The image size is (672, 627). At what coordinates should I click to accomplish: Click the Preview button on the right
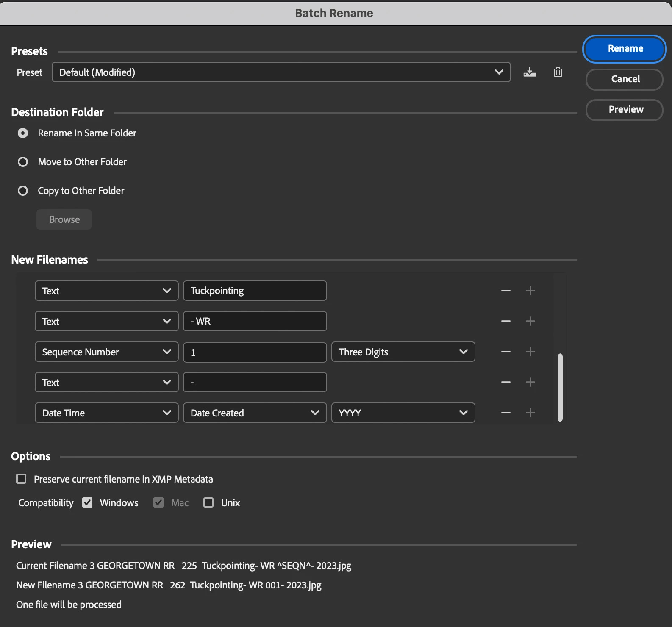click(x=625, y=110)
